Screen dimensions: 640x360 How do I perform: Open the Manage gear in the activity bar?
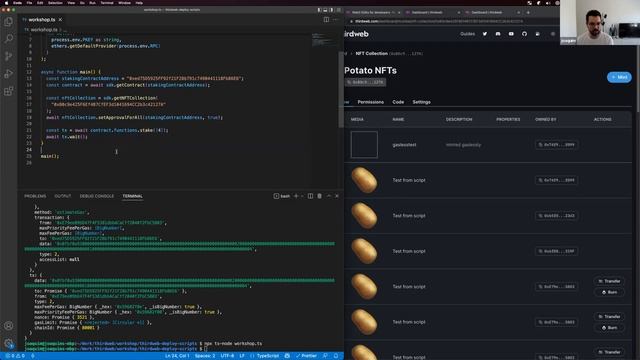8,343
